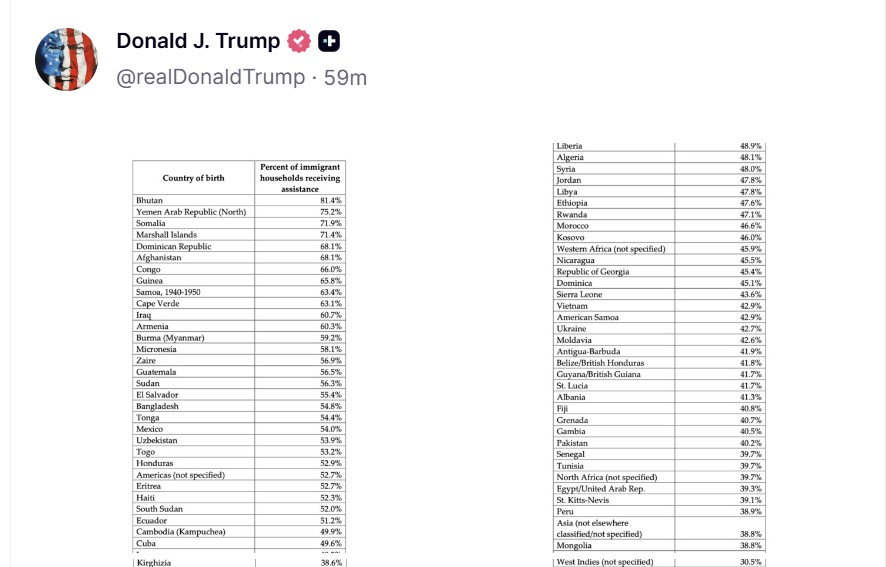Image resolution: width=886 pixels, height=567 pixels.
Task: Click the Mexico row in left table
Action: 239,429
